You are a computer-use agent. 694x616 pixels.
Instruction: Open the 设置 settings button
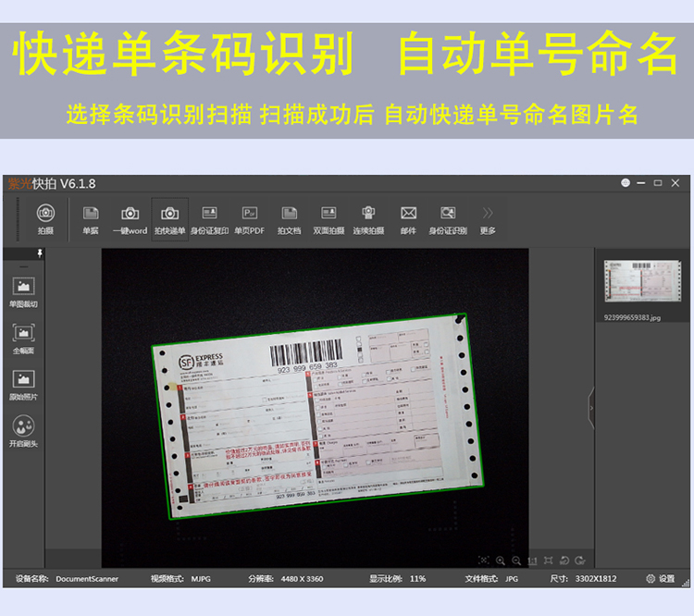661,578
